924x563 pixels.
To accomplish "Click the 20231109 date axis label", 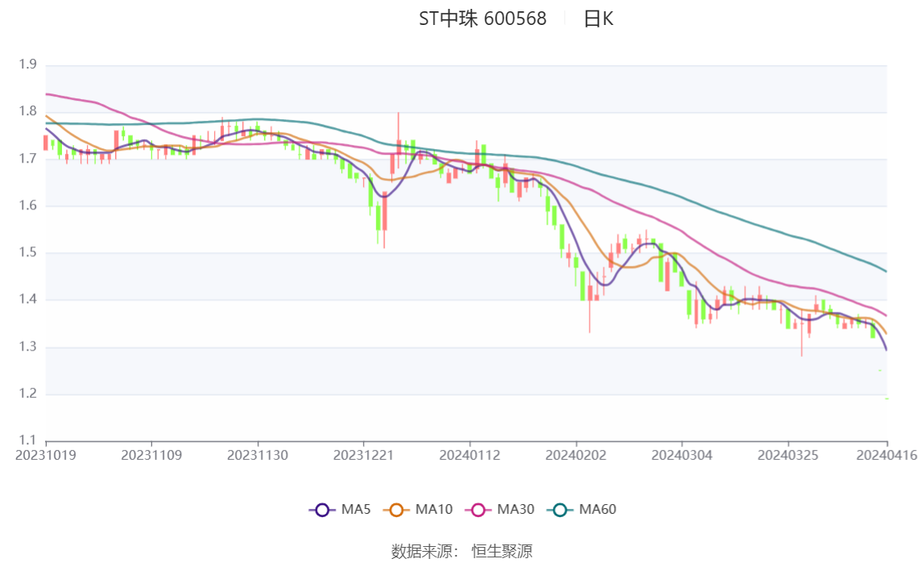I will (151, 456).
